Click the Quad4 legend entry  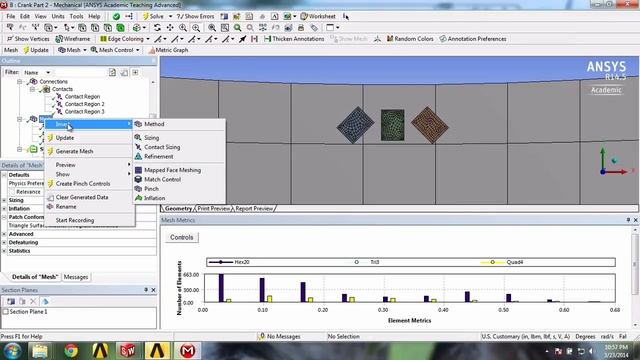coord(502,262)
